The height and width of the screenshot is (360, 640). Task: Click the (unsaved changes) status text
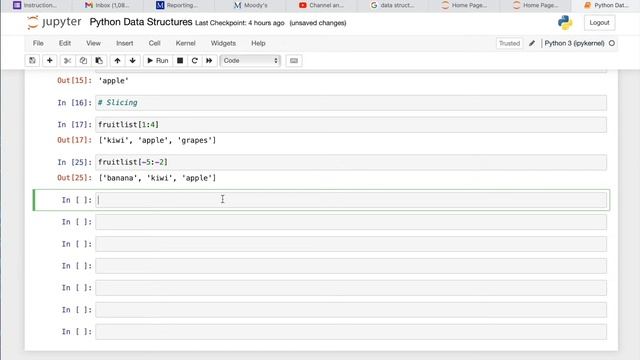pos(318,23)
